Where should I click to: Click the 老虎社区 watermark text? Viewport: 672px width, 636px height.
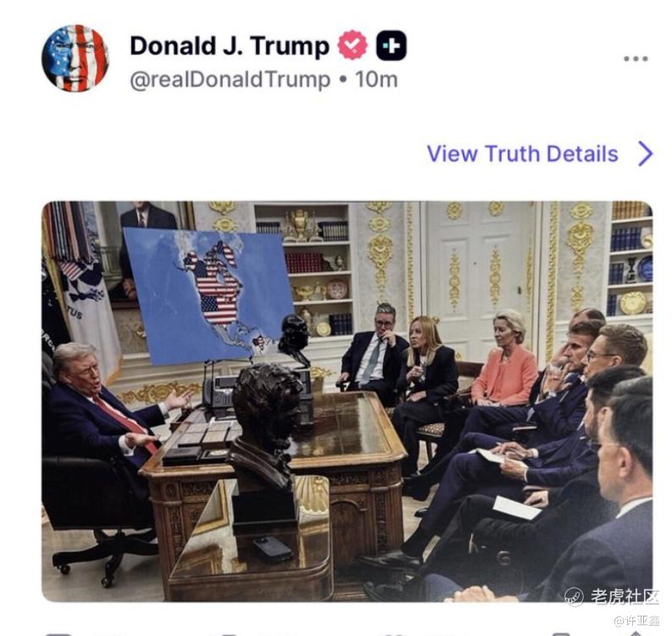point(624,596)
